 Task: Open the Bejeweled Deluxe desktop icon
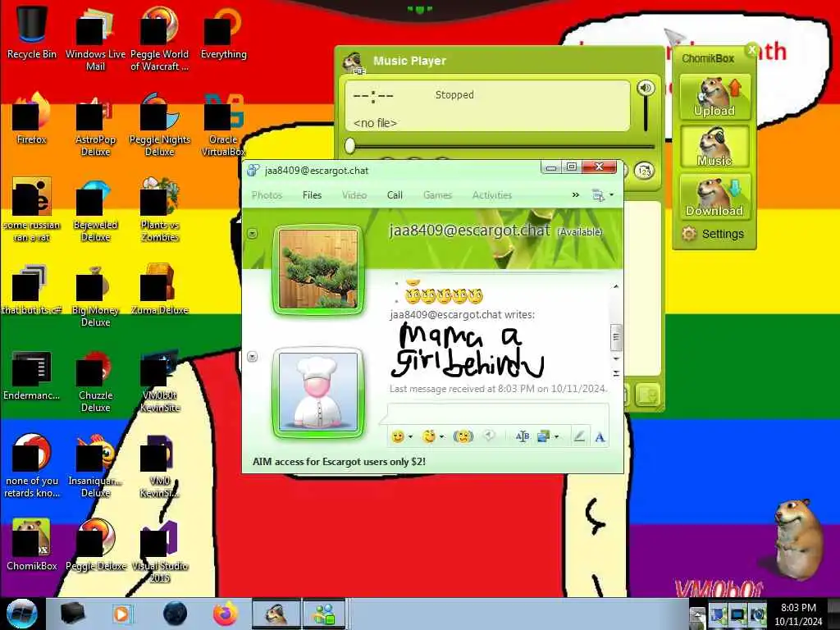point(95,209)
